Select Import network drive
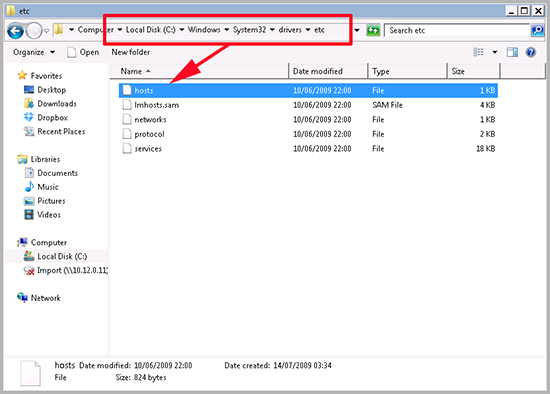 click(66, 271)
